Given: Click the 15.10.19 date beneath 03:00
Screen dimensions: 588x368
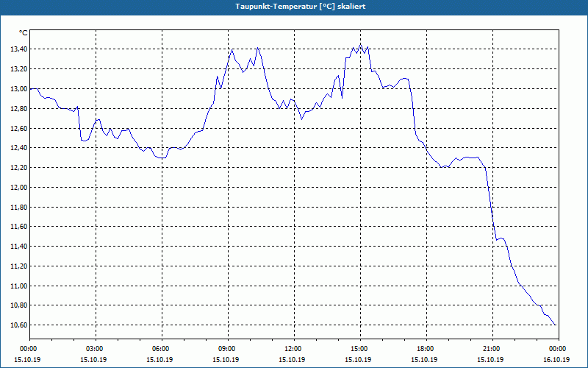Looking at the screenshot, I should coord(93,359).
